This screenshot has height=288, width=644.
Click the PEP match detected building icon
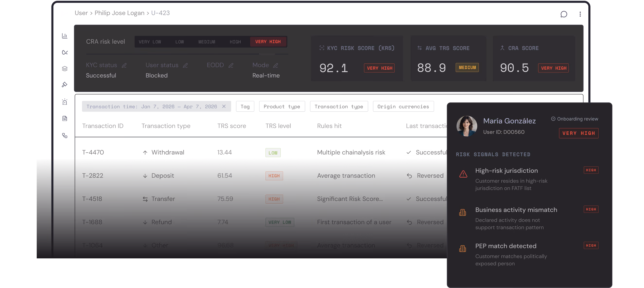coord(462,248)
